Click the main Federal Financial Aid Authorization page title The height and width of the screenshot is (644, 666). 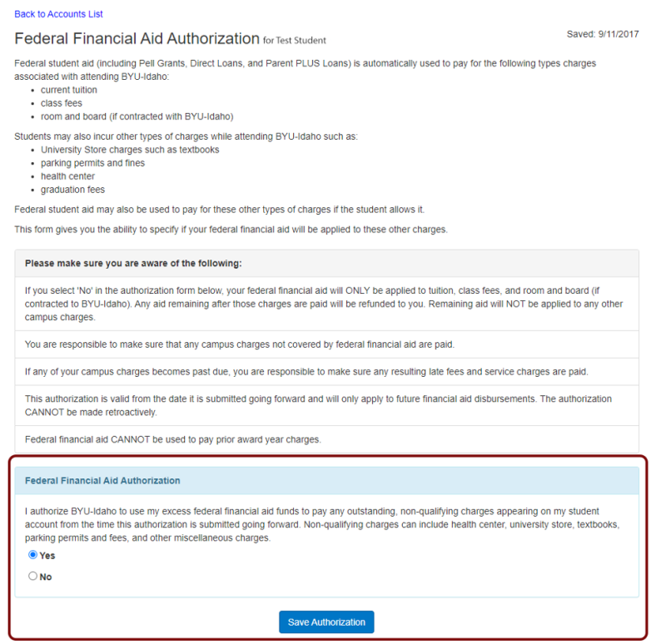pyautogui.click(x=137, y=38)
